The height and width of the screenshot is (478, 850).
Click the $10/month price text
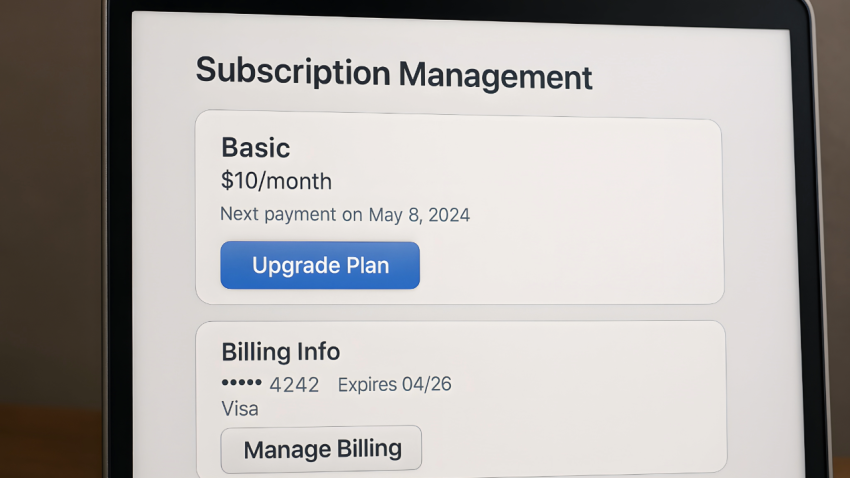point(276,182)
